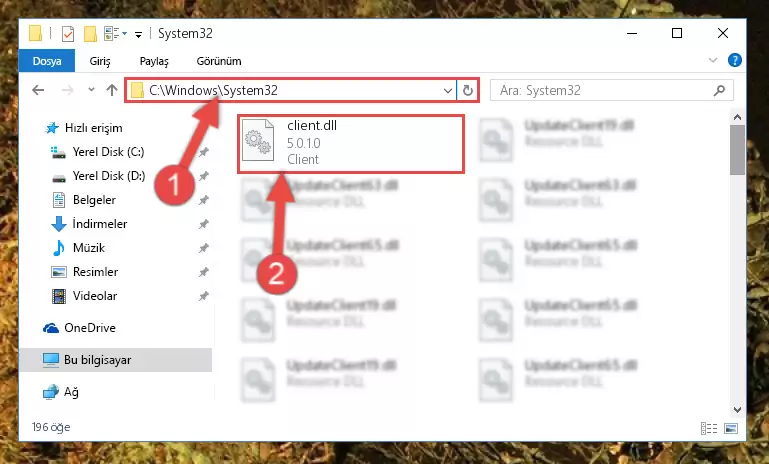This screenshot has height=464, width=769.
Task: Click into the Ara: System32 search box
Action: (604, 90)
